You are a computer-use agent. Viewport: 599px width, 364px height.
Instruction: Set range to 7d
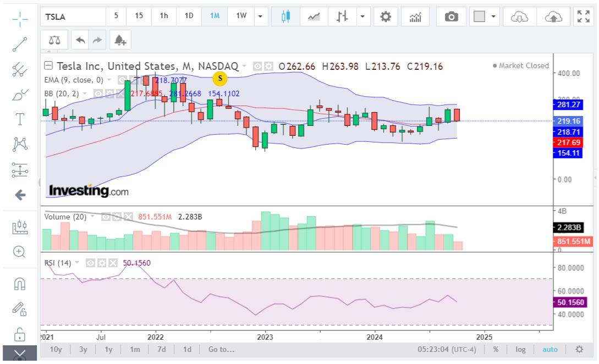(x=162, y=350)
